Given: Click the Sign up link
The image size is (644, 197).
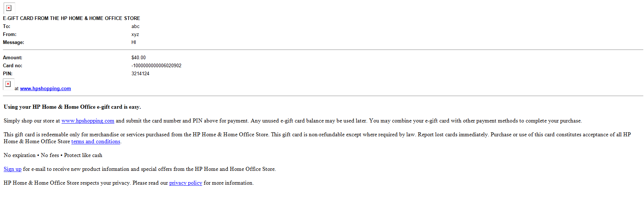Looking at the screenshot, I should pos(12,169).
